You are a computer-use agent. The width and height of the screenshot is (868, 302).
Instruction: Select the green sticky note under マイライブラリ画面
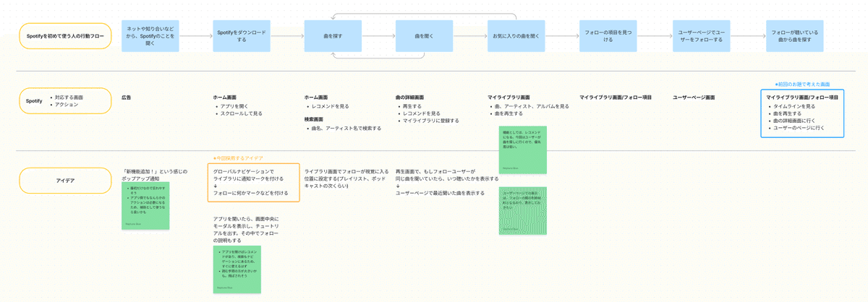(x=522, y=150)
